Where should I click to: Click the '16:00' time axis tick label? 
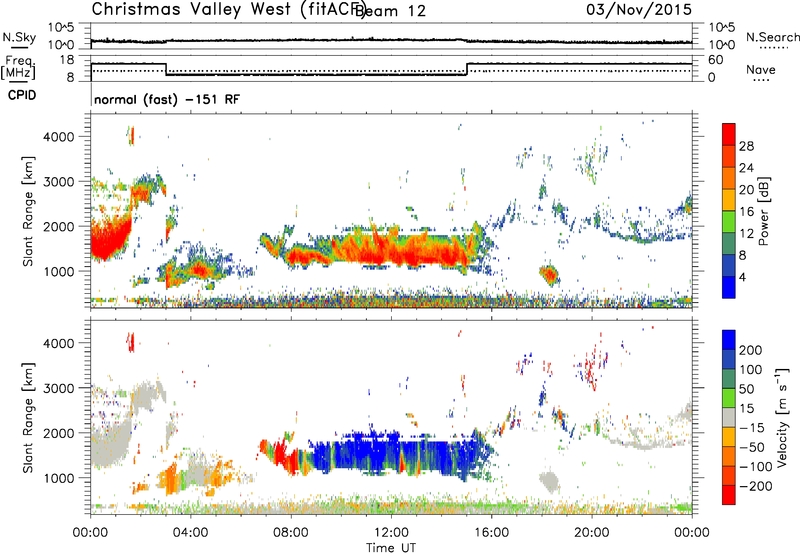pyautogui.click(x=491, y=533)
